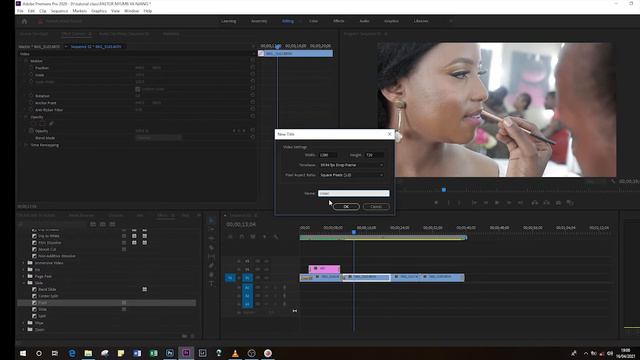Click Mark In in Program monitor

[449, 202]
